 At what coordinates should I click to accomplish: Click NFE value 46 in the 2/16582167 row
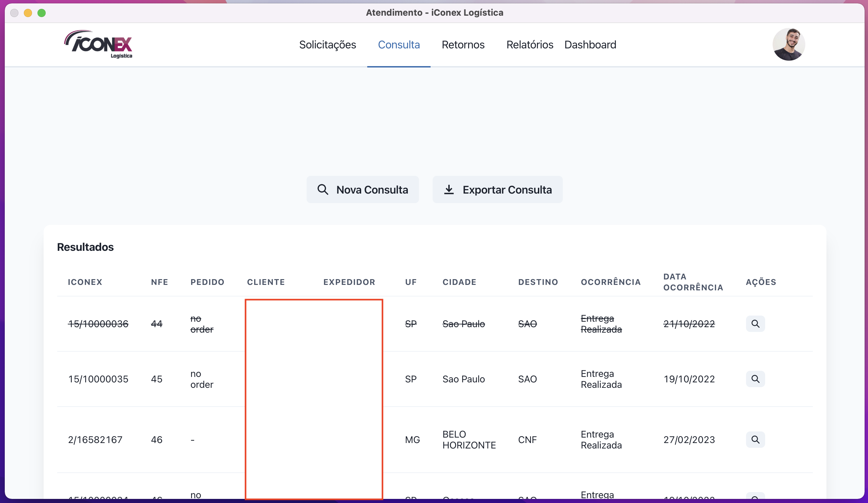pos(157,440)
